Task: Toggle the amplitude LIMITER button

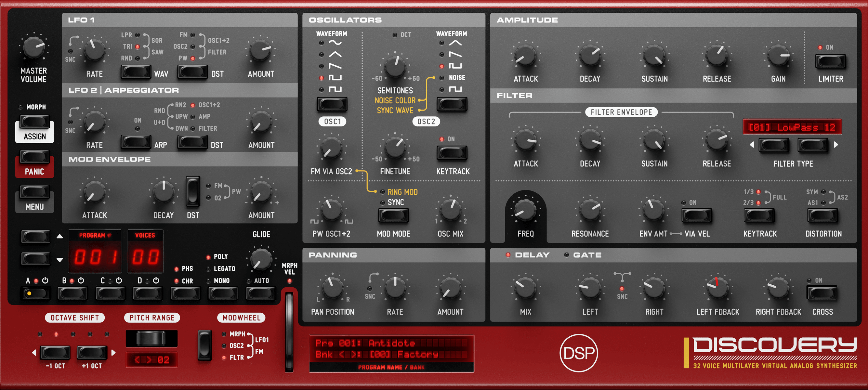Action: (830, 61)
